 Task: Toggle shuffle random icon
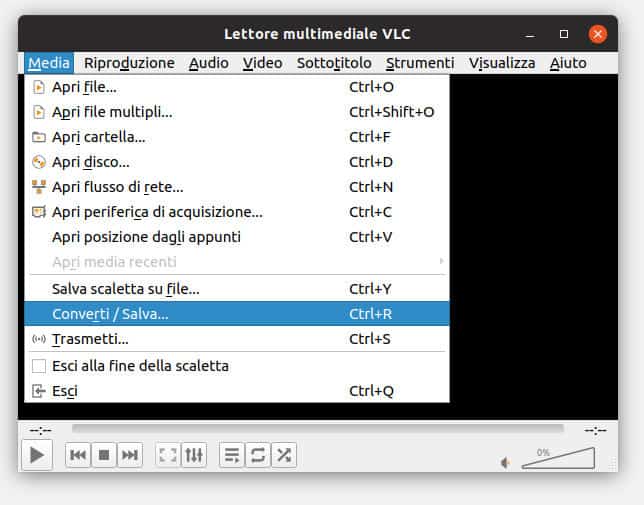pos(284,455)
